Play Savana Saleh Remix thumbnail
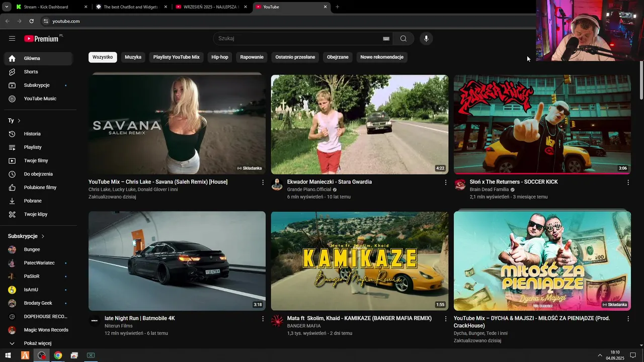The height and width of the screenshot is (362, 644). [177, 124]
